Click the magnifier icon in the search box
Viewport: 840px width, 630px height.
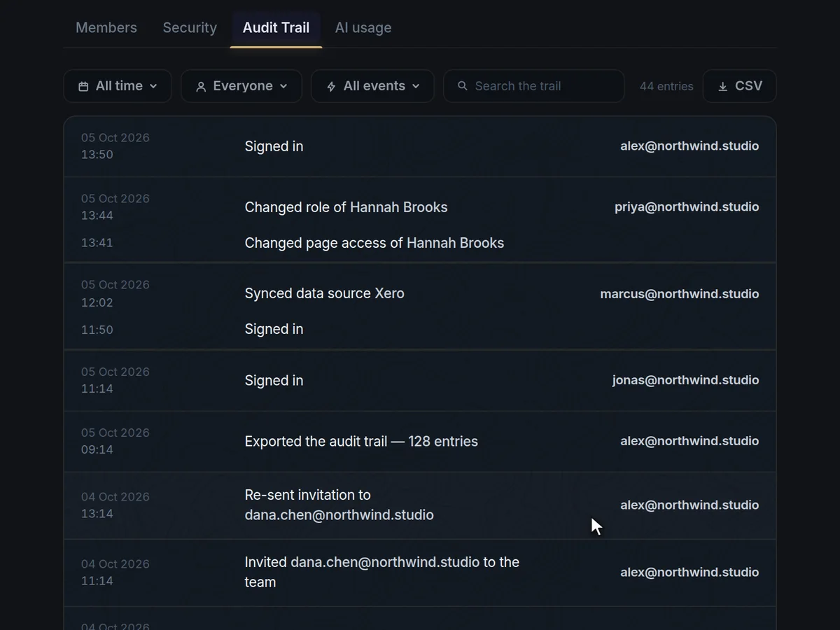point(462,86)
